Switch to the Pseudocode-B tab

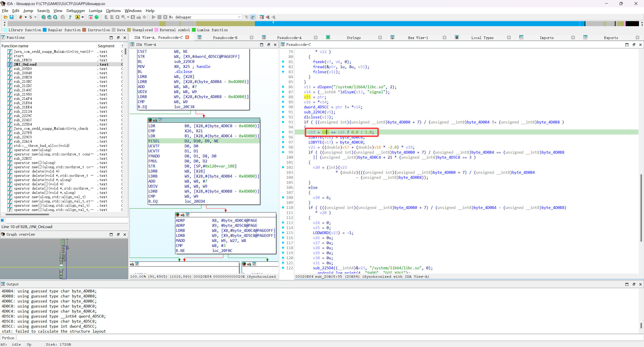pyautogui.click(x=225, y=38)
